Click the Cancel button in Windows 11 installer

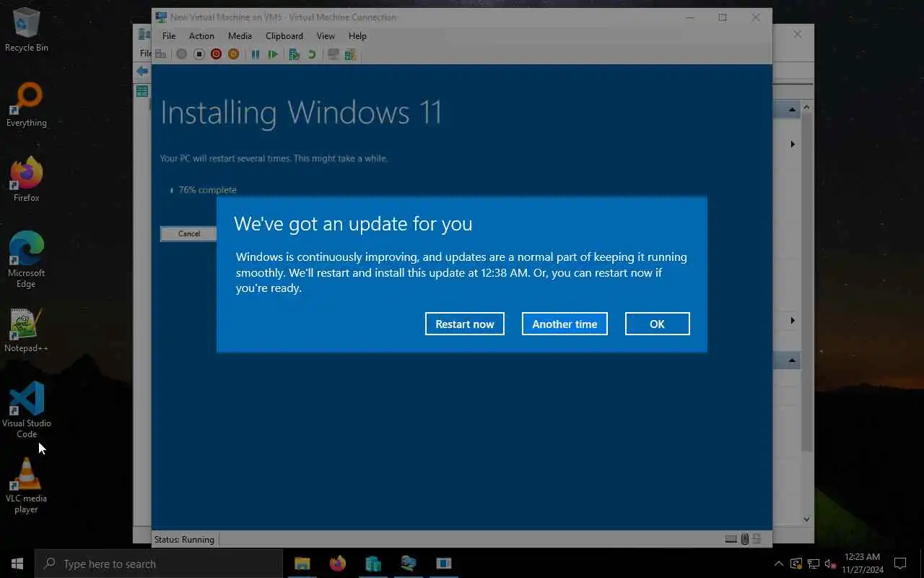pyautogui.click(x=189, y=233)
